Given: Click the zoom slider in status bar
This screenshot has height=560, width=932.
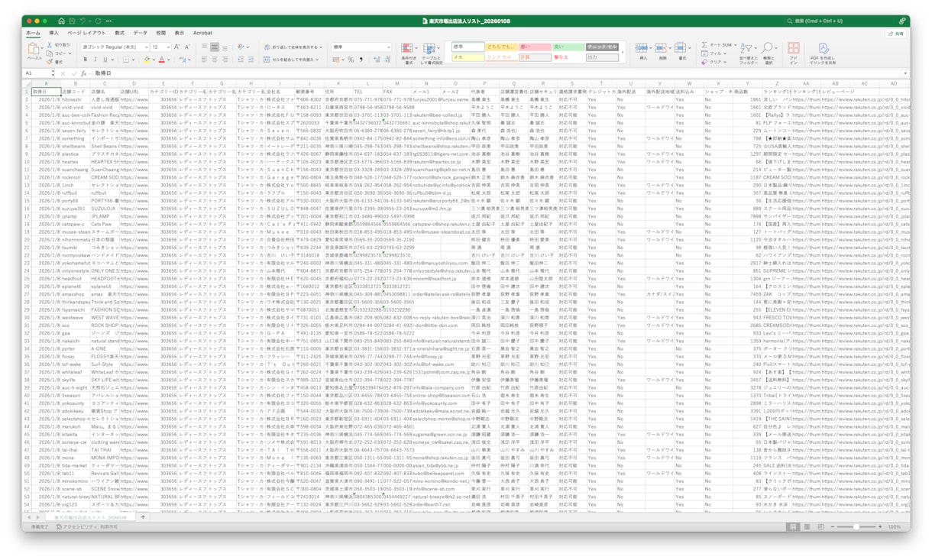Looking at the screenshot, I should [856, 527].
